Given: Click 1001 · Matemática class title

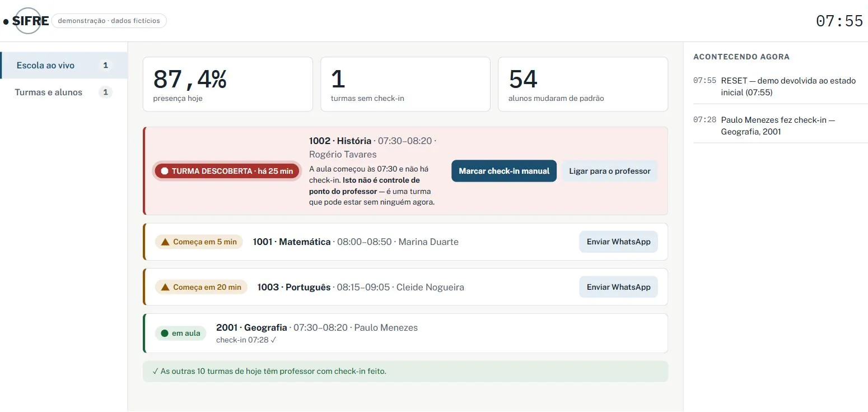Looking at the screenshot, I should 292,242.
